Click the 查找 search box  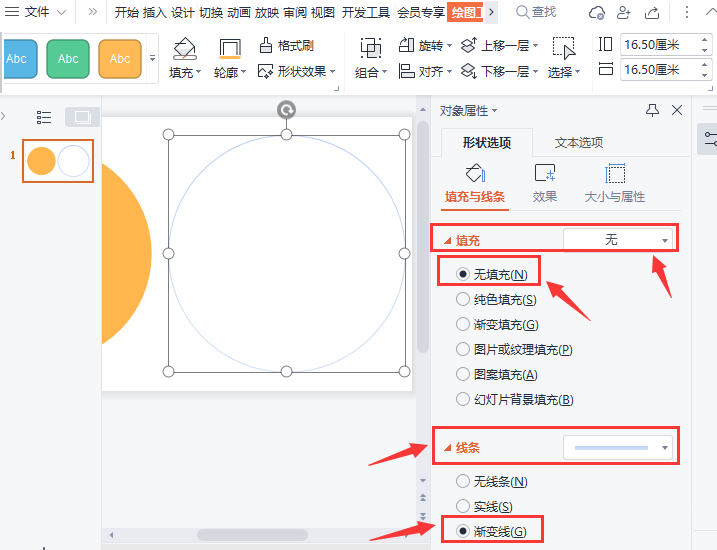point(536,12)
